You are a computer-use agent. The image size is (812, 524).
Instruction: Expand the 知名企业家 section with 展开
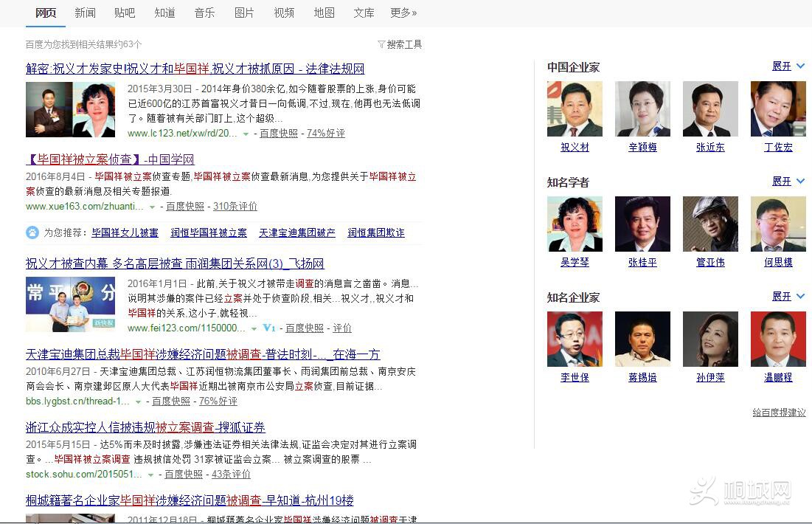tap(782, 296)
